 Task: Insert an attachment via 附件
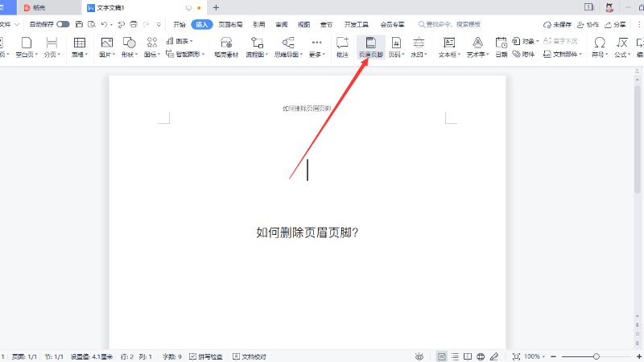523,55
